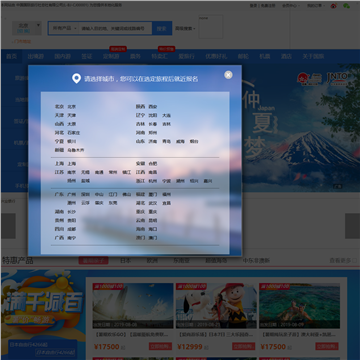The image size is (360, 360).
Task: Open the 关于国旅 nav tab
Action: coord(313,56)
